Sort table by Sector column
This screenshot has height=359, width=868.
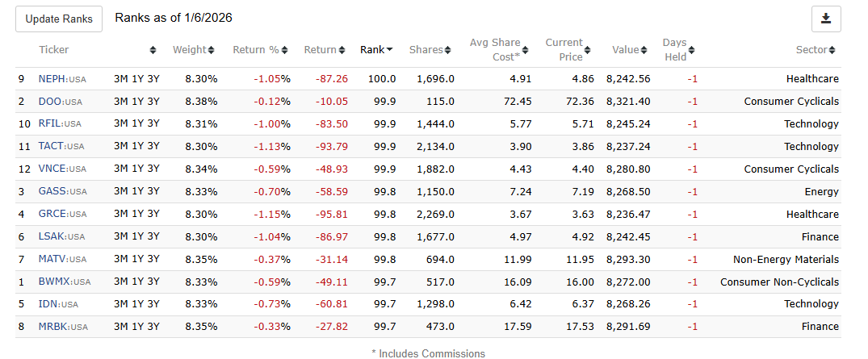816,50
